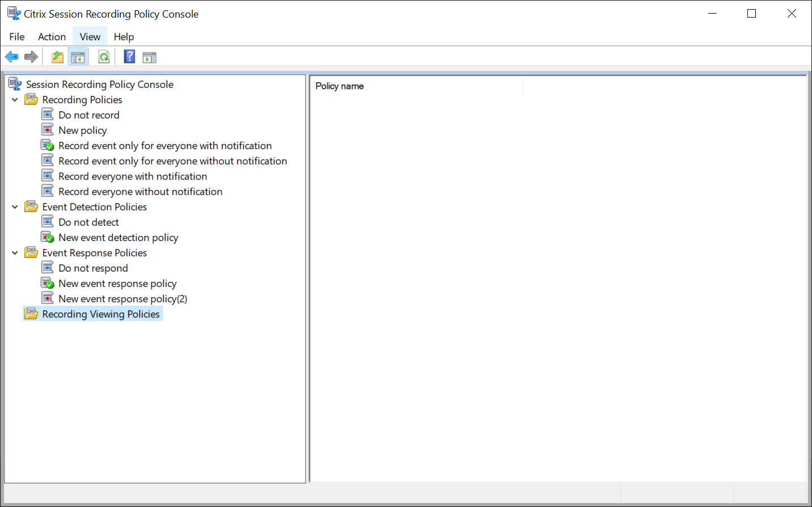Click the Forward navigation arrow
Viewport: 812px width, 507px height.
pyautogui.click(x=31, y=56)
